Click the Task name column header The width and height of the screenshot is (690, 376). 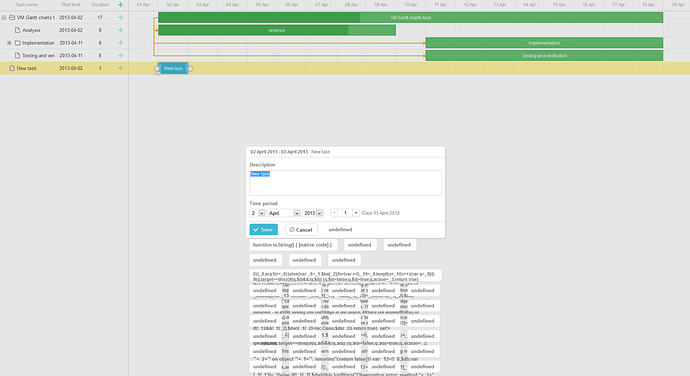[x=26, y=5]
